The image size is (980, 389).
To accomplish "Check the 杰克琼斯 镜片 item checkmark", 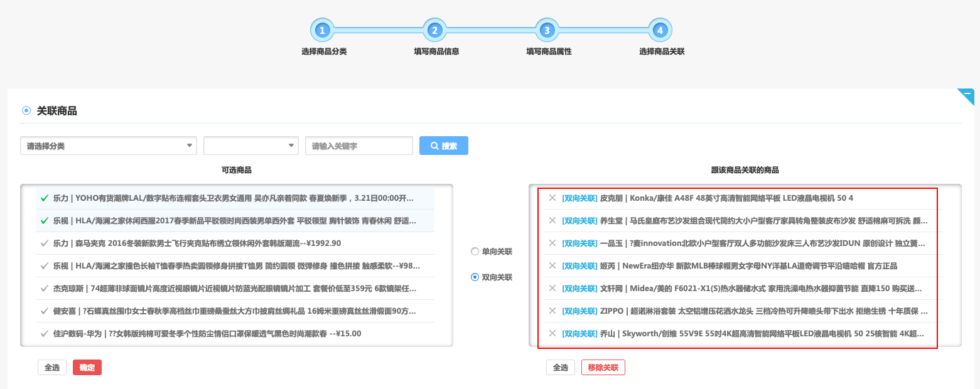I will (x=44, y=288).
